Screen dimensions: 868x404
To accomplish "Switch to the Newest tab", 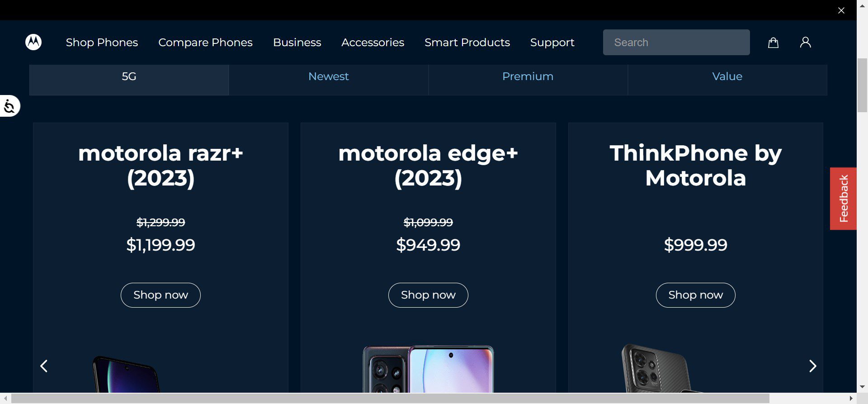I will pos(328,76).
